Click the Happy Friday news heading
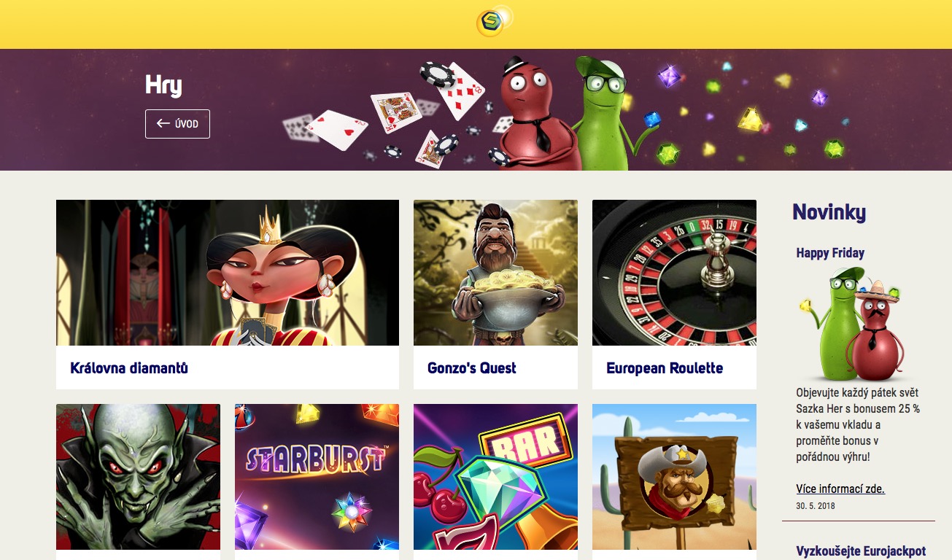Screen dimensions: 952x560 coord(830,253)
